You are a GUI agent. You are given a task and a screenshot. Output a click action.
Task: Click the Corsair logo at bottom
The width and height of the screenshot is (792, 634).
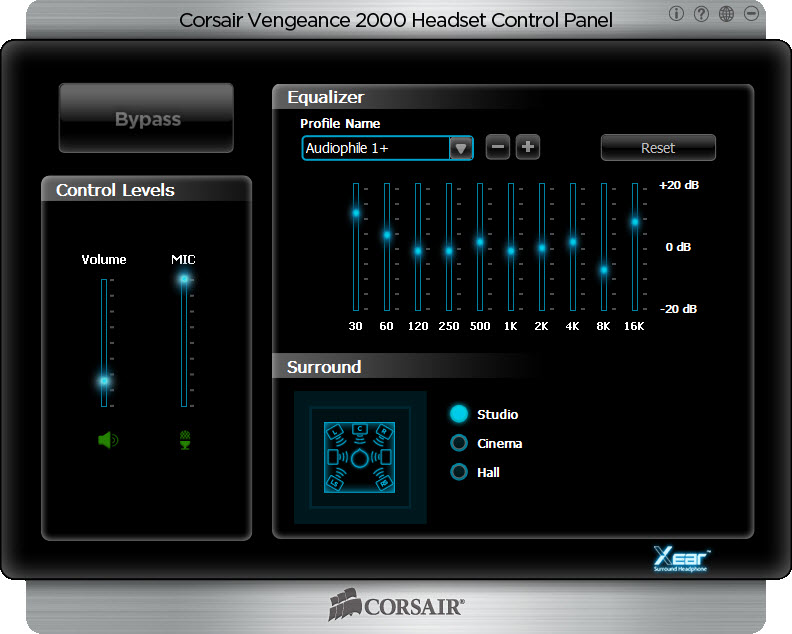[x=396, y=605]
